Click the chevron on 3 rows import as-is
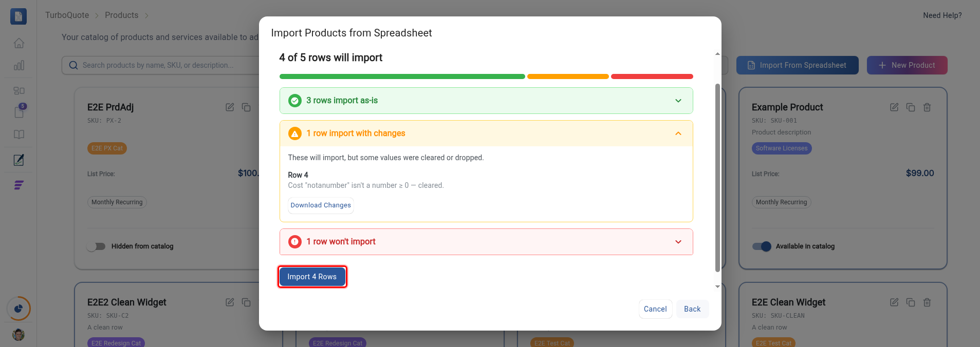This screenshot has height=347, width=980. 678,101
